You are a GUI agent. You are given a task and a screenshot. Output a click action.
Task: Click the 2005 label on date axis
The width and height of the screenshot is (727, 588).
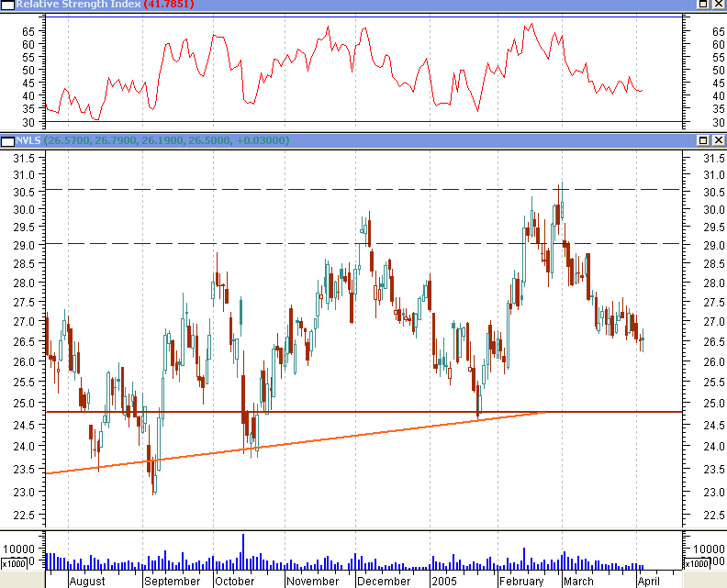444,581
